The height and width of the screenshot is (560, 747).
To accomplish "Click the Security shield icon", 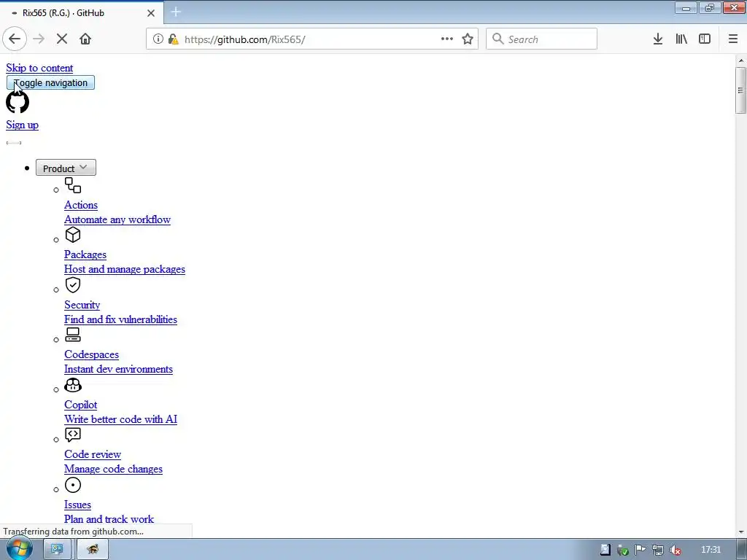I will click(x=73, y=285).
